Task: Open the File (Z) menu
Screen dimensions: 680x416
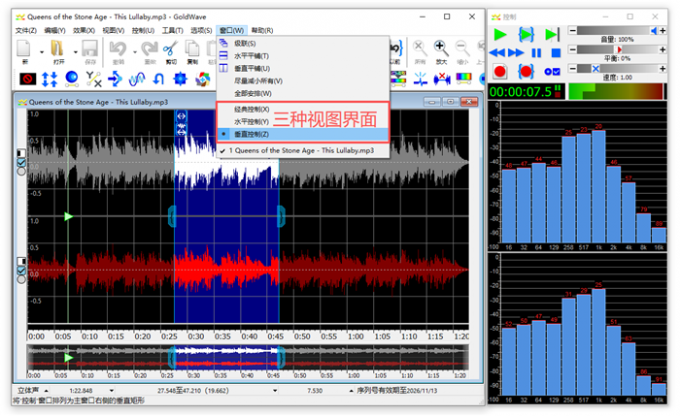Action: point(26,30)
